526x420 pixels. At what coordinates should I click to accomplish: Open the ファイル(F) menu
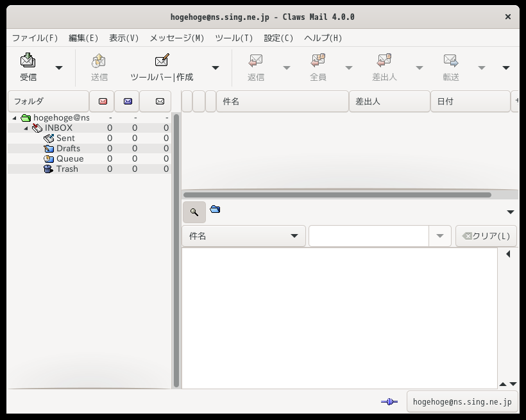click(35, 38)
